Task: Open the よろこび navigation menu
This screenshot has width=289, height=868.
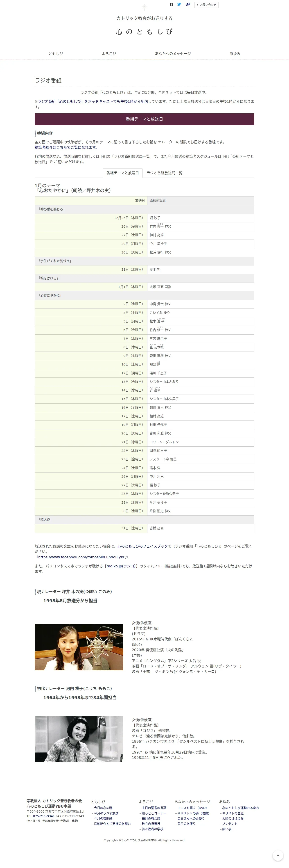Action: click(109, 54)
